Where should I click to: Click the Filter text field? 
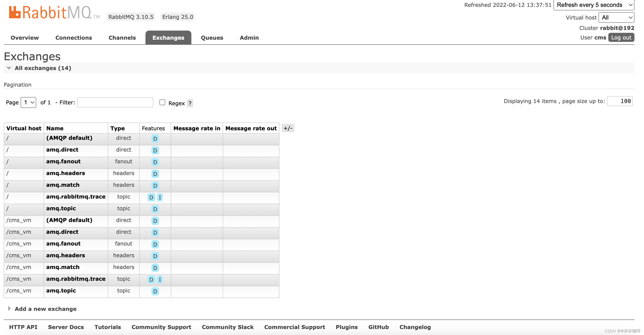click(x=115, y=102)
